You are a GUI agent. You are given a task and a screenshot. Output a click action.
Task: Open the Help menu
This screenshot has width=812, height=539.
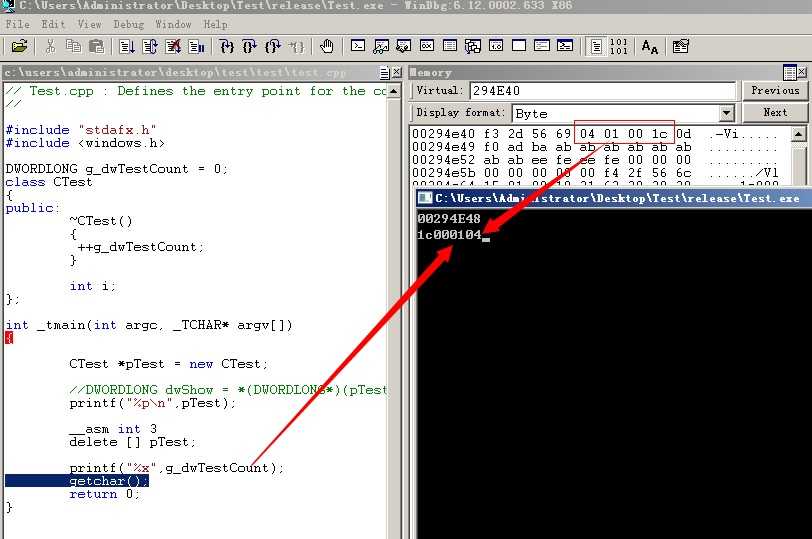(x=215, y=24)
